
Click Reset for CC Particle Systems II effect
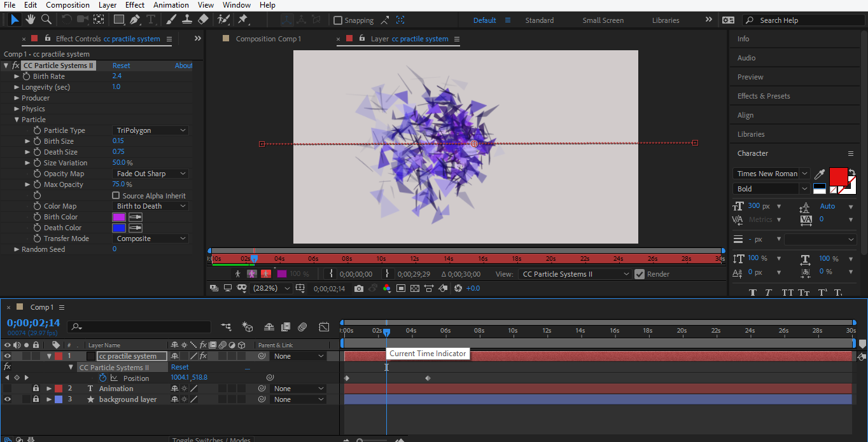pos(121,66)
